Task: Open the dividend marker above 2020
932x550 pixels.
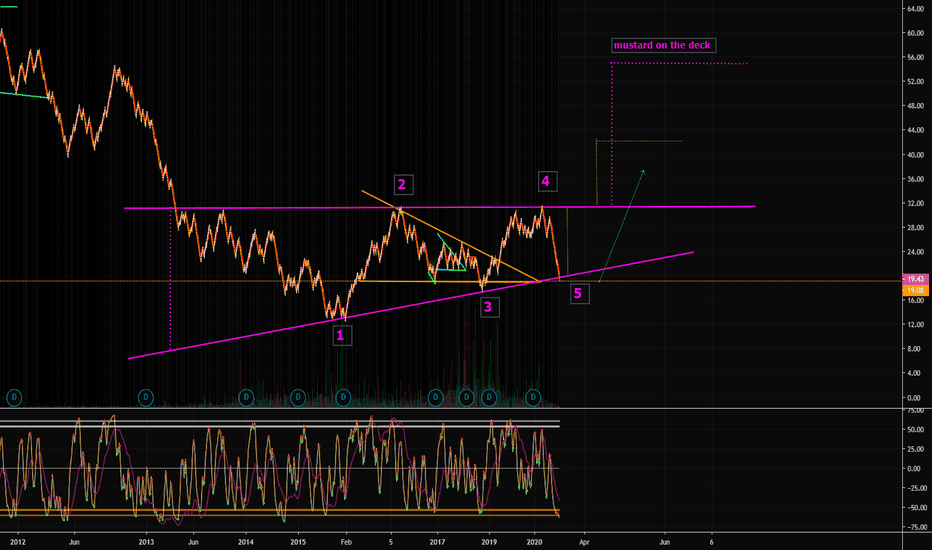Action: [x=533, y=397]
